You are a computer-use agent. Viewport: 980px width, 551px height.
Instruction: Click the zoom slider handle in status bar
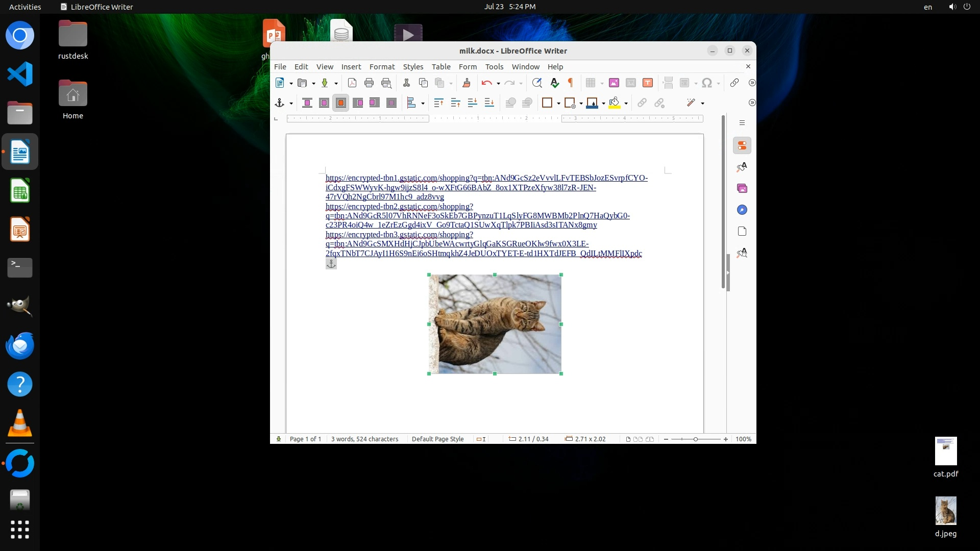click(x=695, y=439)
